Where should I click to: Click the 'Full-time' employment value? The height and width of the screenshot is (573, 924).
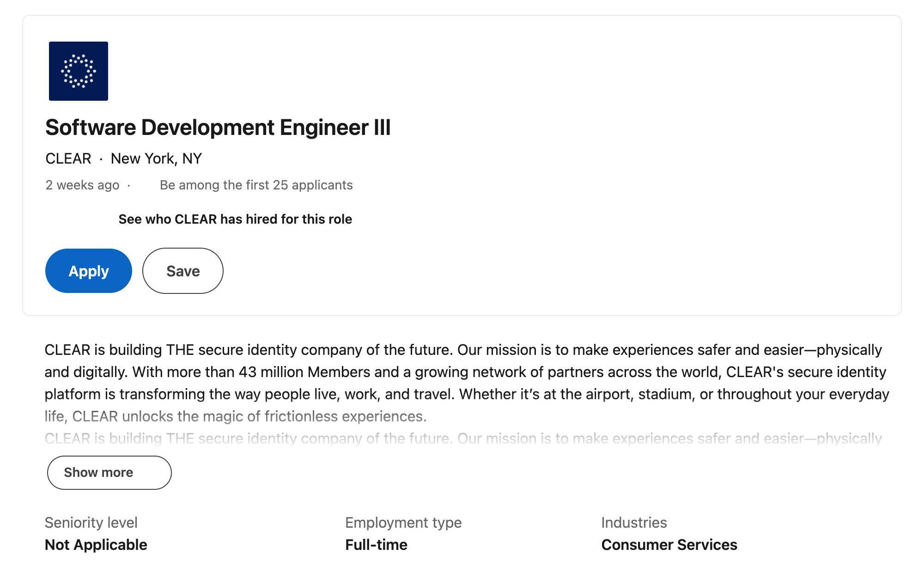pos(376,545)
